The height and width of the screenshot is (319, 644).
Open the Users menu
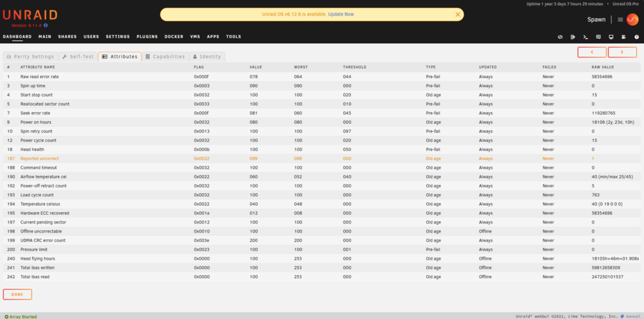coord(91,37)
